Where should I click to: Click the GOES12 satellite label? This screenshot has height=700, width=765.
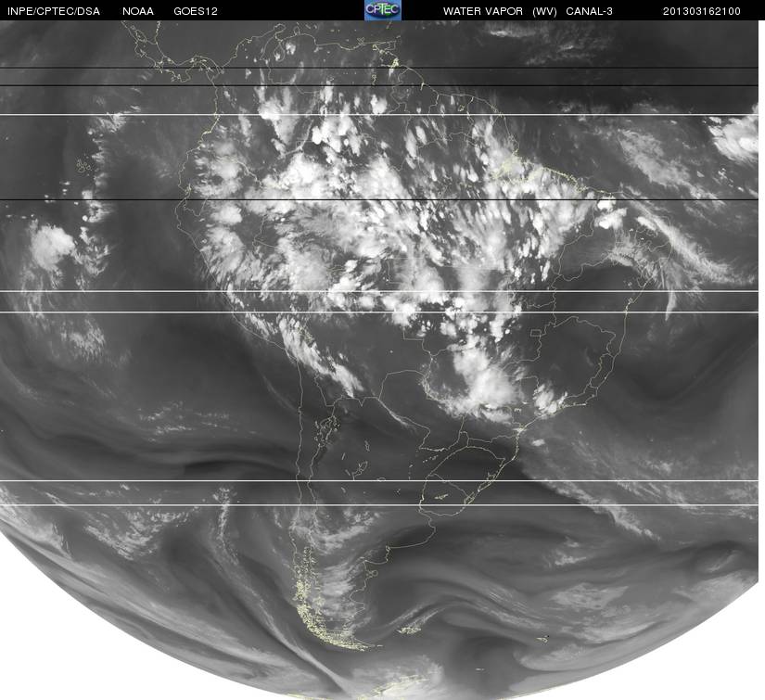pyautogui.click(x=196, y=11)
